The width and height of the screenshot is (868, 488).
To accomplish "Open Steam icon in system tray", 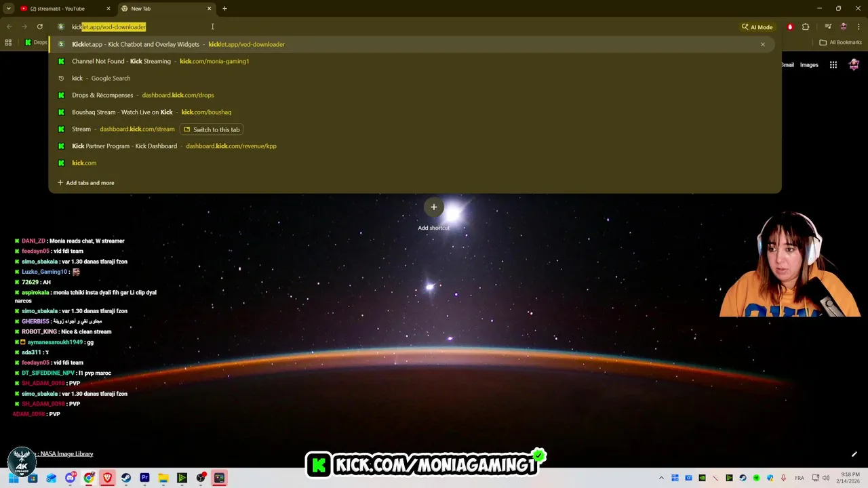I will pyautogui.click(x=743, y=479).
